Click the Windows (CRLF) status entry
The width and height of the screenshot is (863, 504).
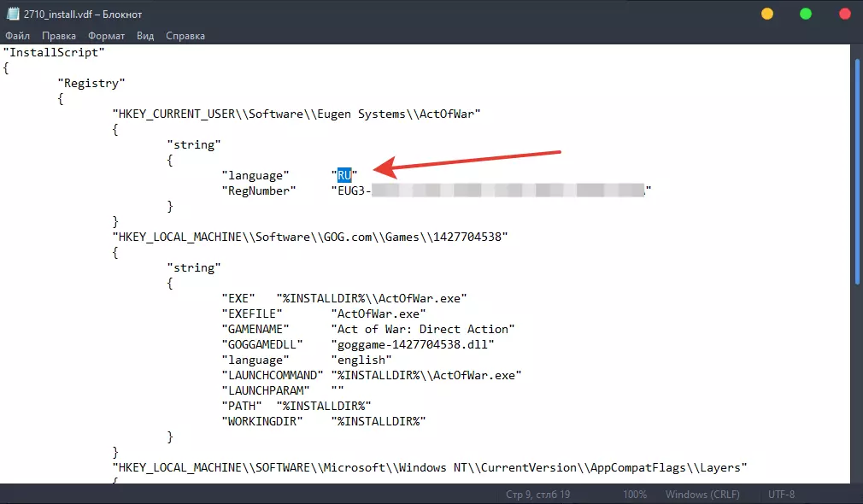702,494
